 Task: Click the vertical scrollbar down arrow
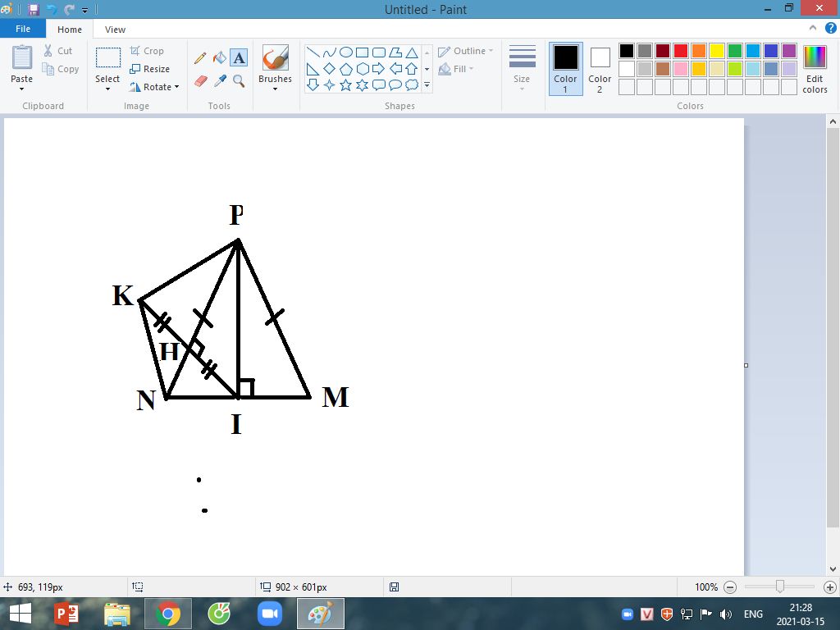point(833,569)
